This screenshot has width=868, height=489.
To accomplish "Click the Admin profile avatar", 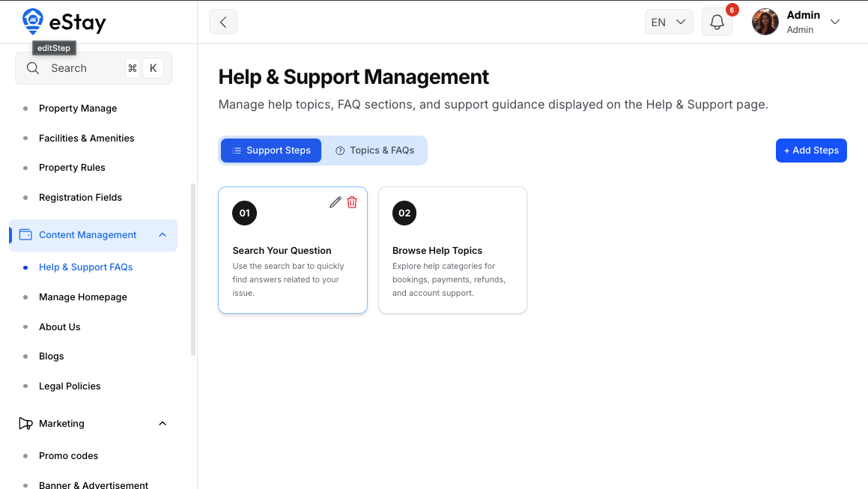I will pos(765,22).
